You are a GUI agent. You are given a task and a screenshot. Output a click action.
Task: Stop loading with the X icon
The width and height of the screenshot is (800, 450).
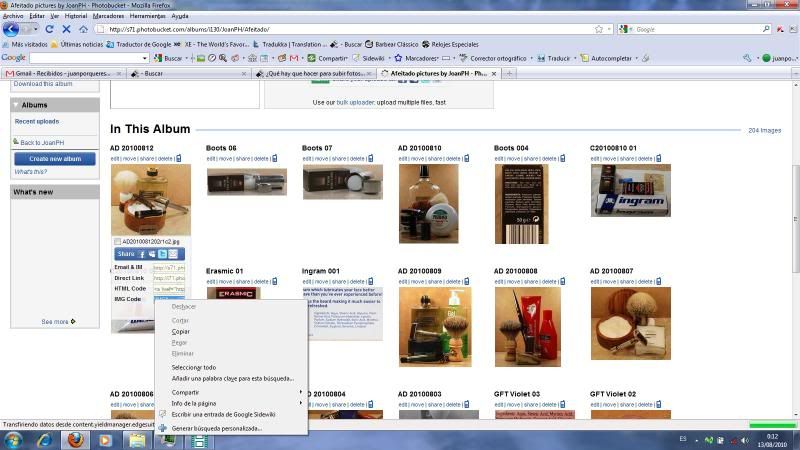[x=66, y=29]
